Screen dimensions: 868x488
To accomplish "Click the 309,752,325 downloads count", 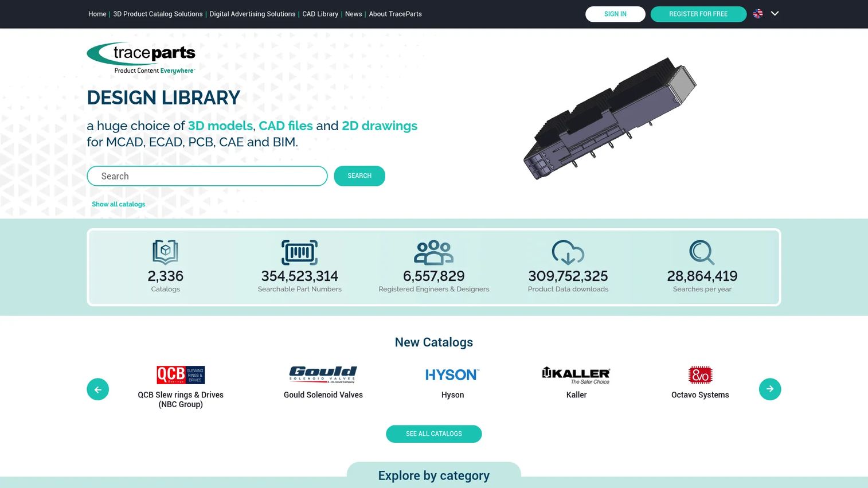I will click(x=568, y=276).
